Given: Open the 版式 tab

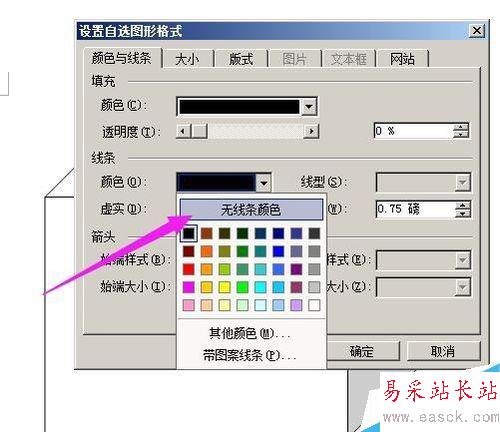Looking at the screenshot, I should pos(241,59).
